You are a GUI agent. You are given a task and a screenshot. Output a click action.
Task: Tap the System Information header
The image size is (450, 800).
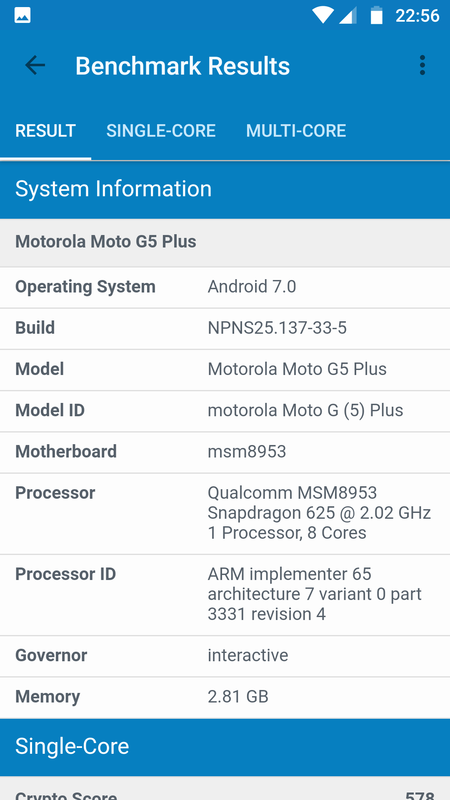(x=225, y=189)
